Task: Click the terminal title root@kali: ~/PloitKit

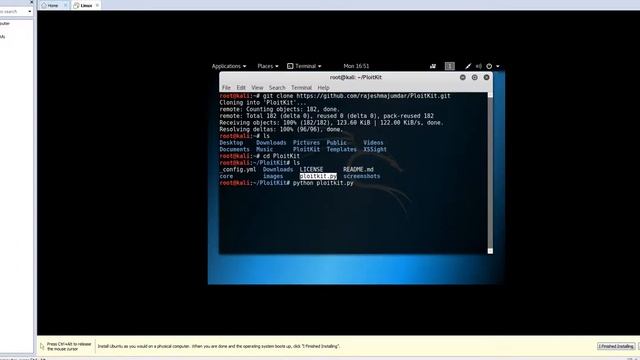Action: (x=356, y=77)
